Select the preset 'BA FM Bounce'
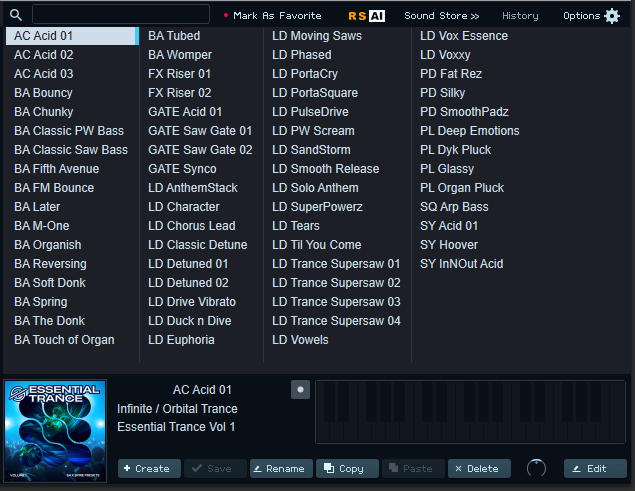This screenshot has width=635, height=491. coord(54,188)
